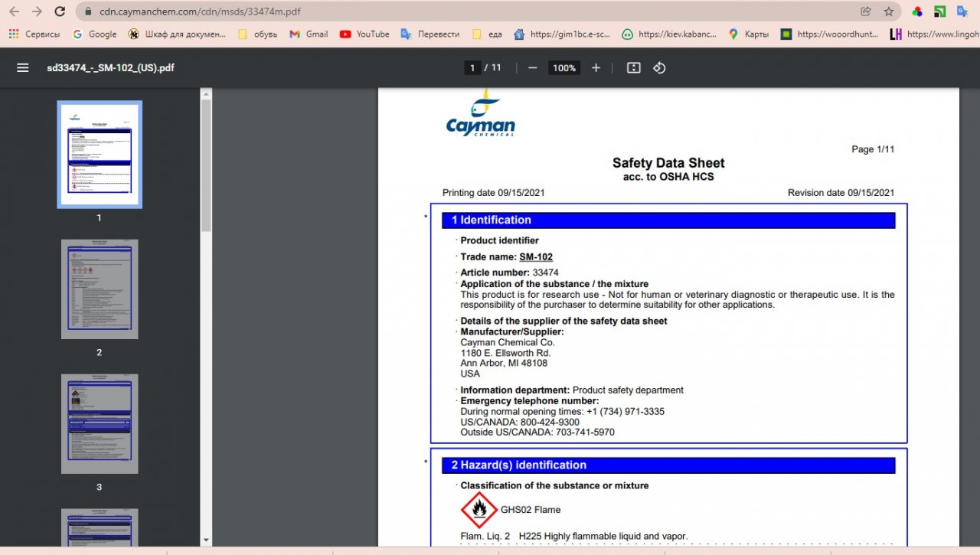Screen dimensions: 980x555
Task: Rotate the document counterclockwise
Action: pos(659,68)
